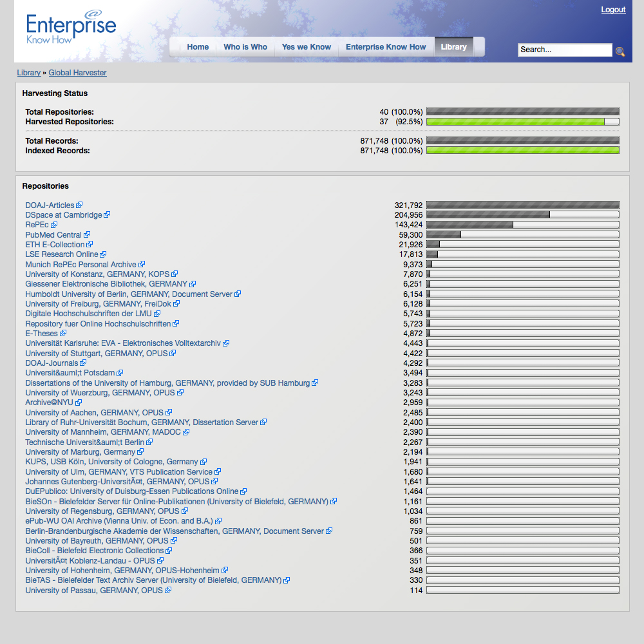Viewport: 644px width, 644px height.
Task: Open external link icon beside University of Bayreuth OPUS
Action: pos(174,541)
